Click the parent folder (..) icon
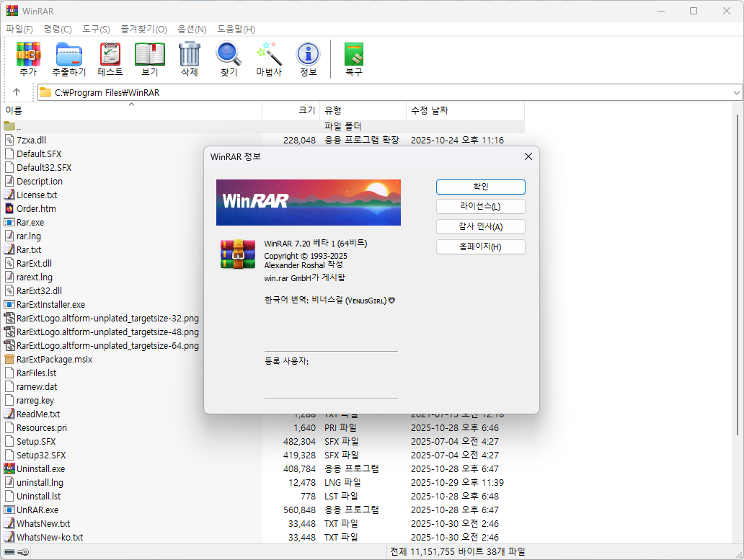The image size is (744, 560). (x=9, y=126)
